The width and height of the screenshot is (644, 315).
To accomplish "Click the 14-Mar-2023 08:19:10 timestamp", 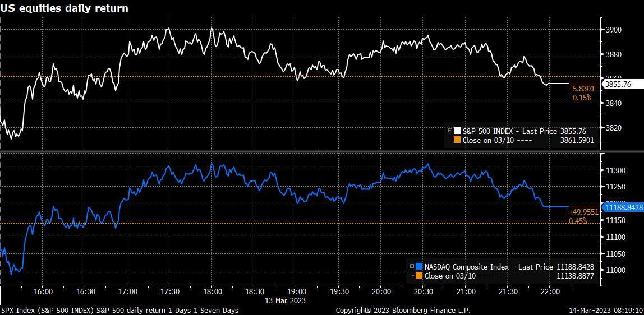I will pos(607,310).
